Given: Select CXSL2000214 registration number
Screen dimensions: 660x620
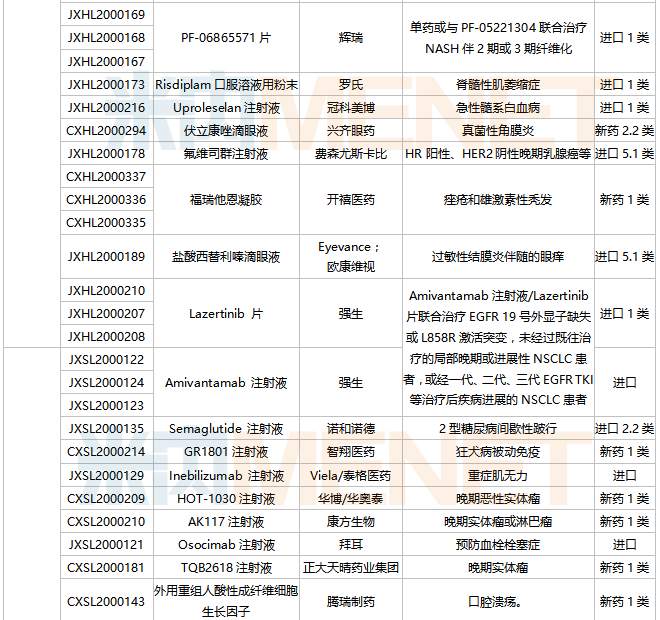Looking at the screenshot, I should pyautogui.click(x=106, y=452).
